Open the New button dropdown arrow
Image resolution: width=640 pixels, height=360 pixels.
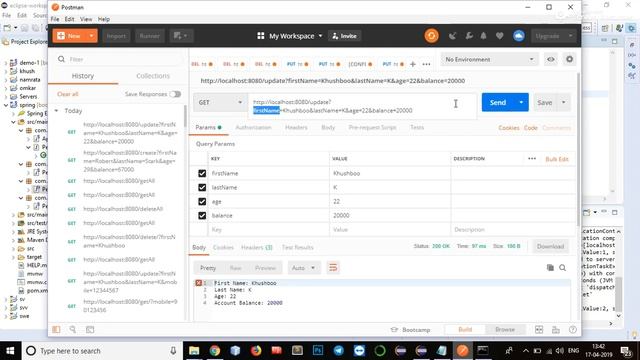91,36
